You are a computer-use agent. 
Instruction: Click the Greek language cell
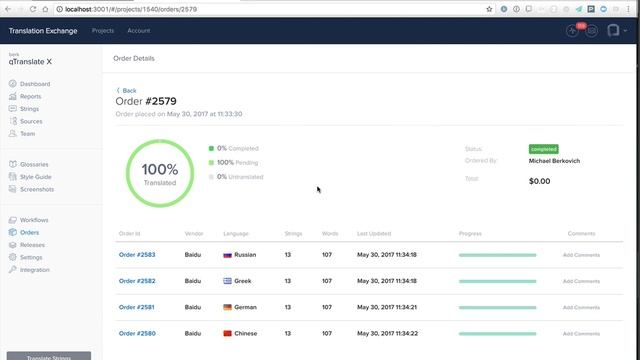237,281
